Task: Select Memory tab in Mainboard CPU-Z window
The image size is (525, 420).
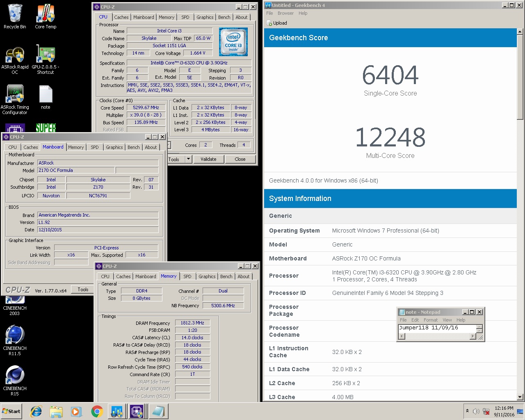Action: tap(76, 147)
